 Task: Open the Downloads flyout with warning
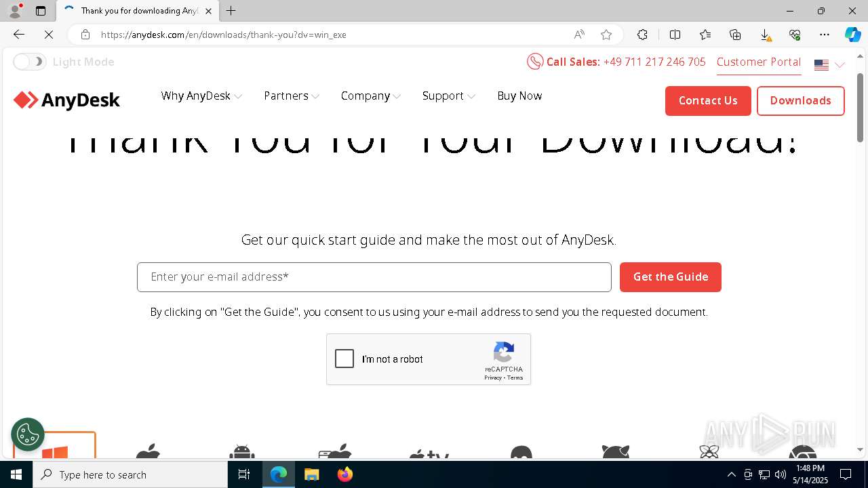tap(765, 35)
